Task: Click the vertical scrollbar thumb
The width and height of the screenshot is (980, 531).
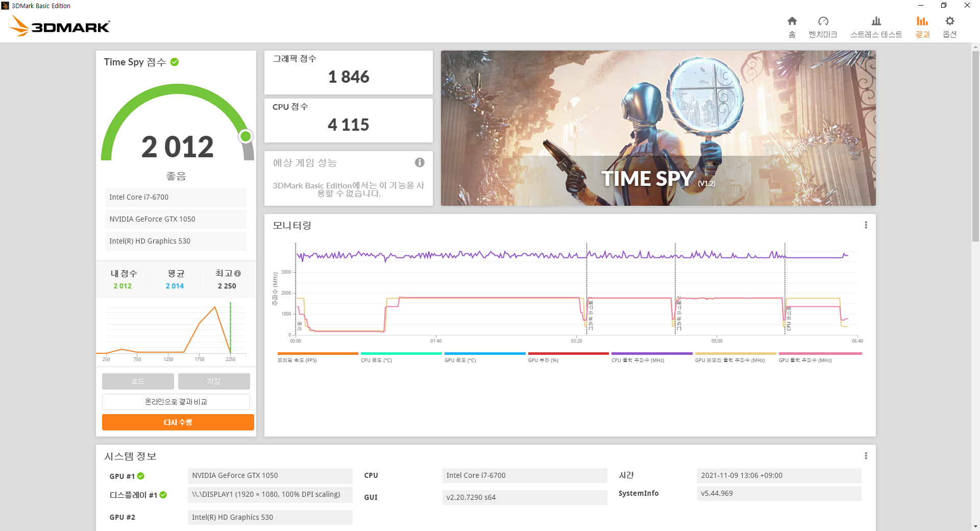Action: [x=975, y=146]
